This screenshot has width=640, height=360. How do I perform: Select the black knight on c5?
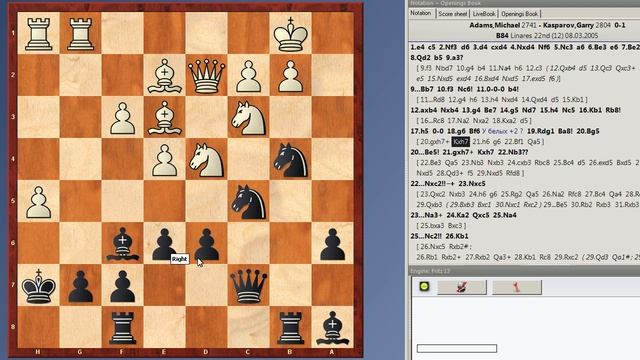249,202
